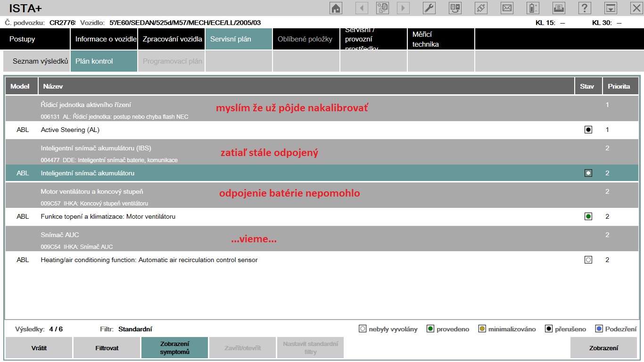The height and width of the screenshot is (362, 644).
Task: Toggle status box for Active Steering (AL)
Action: click(x=588, y=130)
